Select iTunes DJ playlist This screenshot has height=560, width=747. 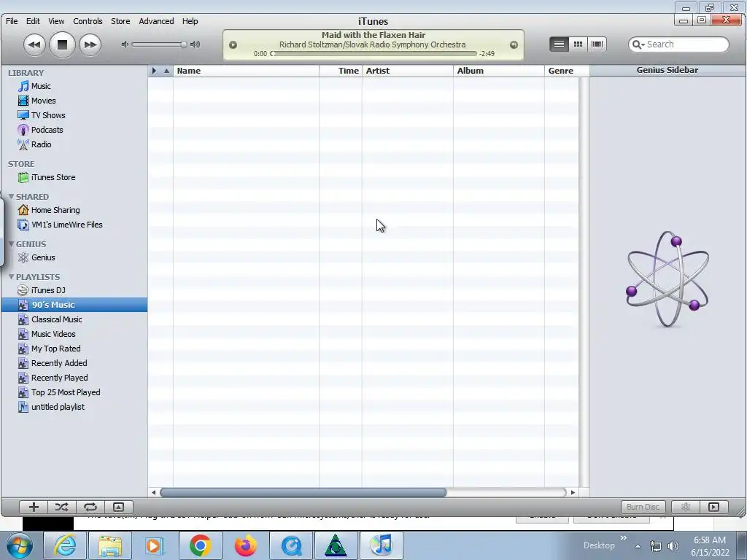48,290
